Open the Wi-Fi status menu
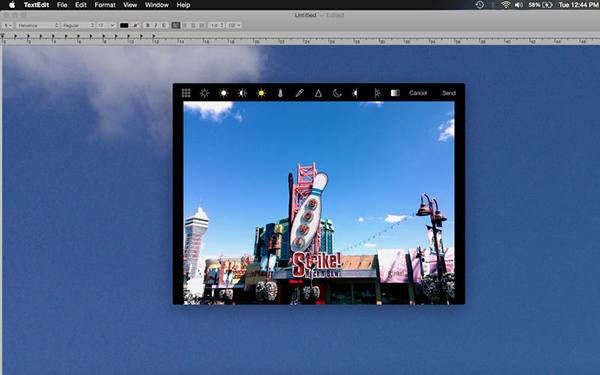 506,5
